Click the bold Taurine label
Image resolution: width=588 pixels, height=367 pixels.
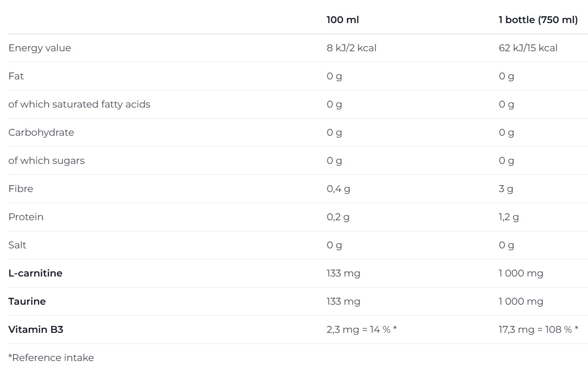(x=27, y=301)
